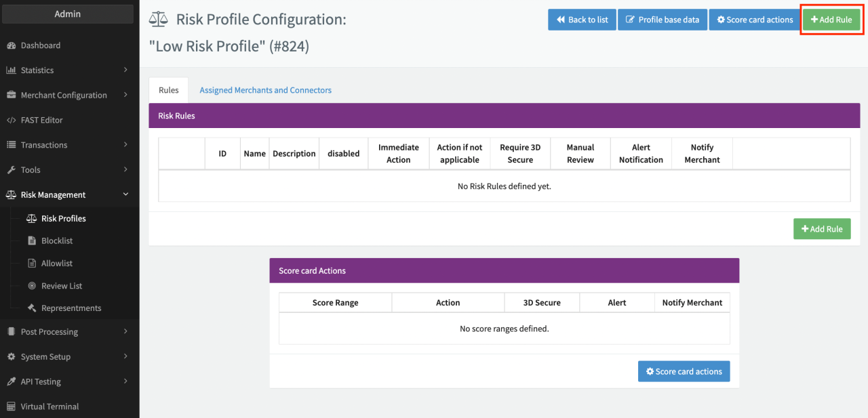Select the Rules tab
Viewport: 868px width, 418px height.
pyautogui.click(x=169, y=90)
